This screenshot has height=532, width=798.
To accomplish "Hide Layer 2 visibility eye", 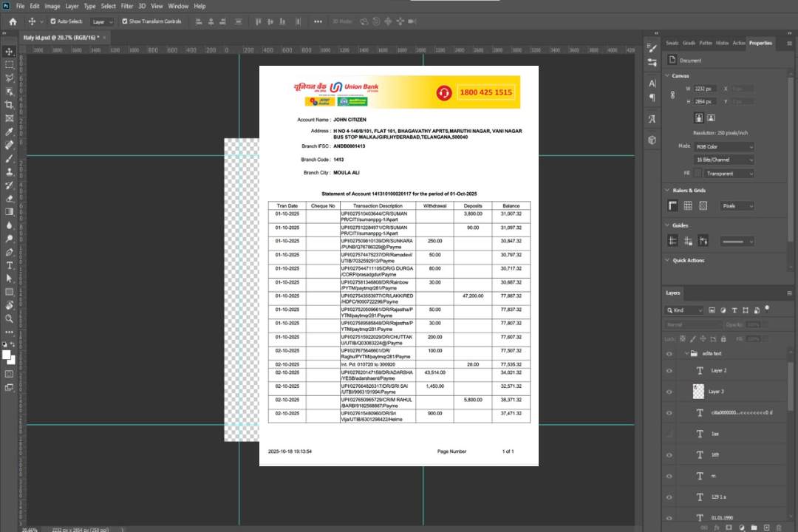I will 669,371.
